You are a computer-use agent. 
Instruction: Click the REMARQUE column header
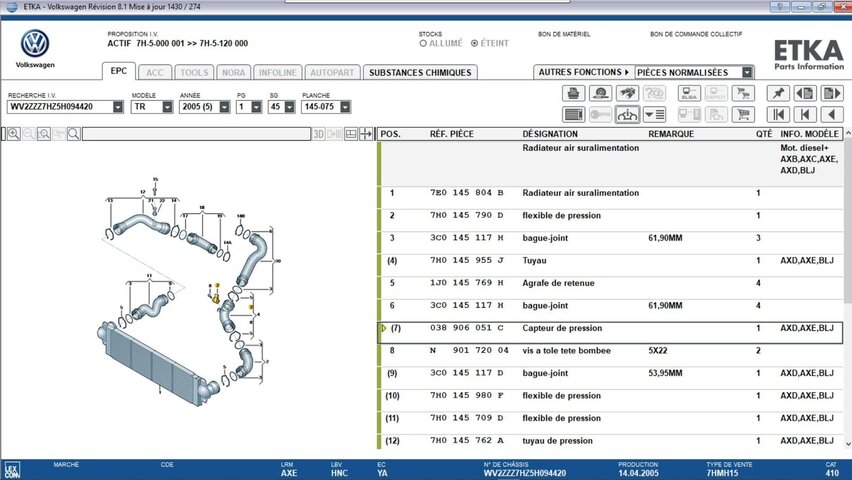[671, 134]
